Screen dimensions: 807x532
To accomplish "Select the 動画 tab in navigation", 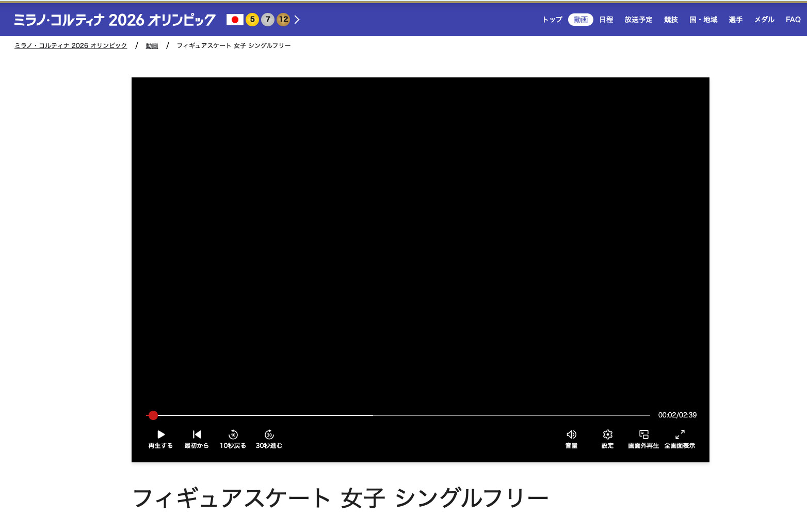I will [x=580, y=20].
